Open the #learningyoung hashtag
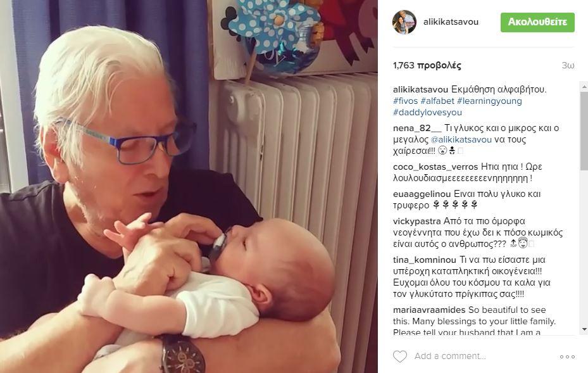The width and height of the screenshot is (588, 373). click(x=489, y=101)
